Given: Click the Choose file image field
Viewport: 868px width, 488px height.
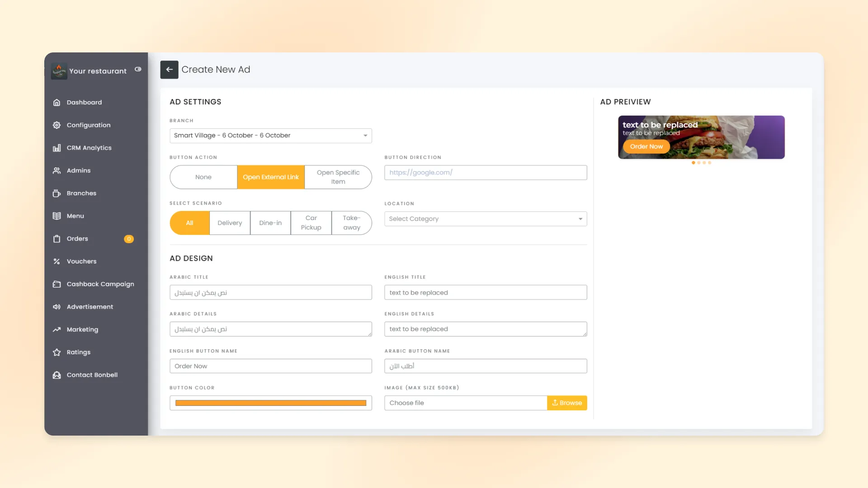Looking at the screenshot, I should coord(466,403).
